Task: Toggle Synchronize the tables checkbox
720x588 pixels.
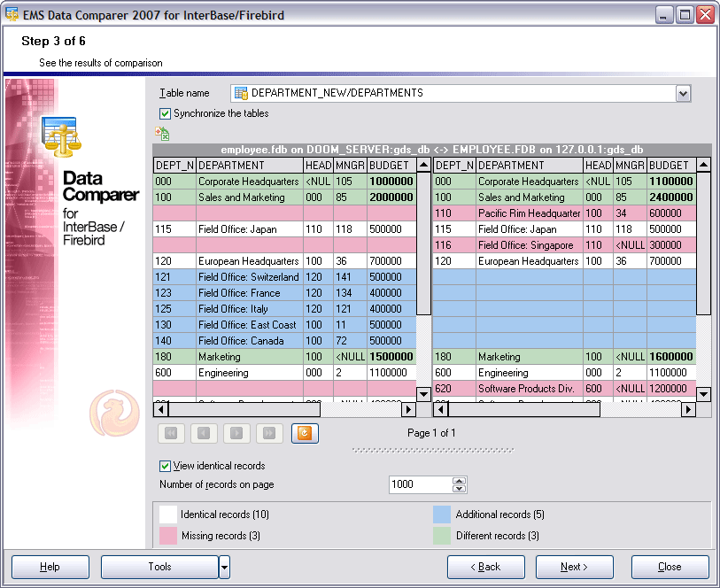Action: [165, 113]
